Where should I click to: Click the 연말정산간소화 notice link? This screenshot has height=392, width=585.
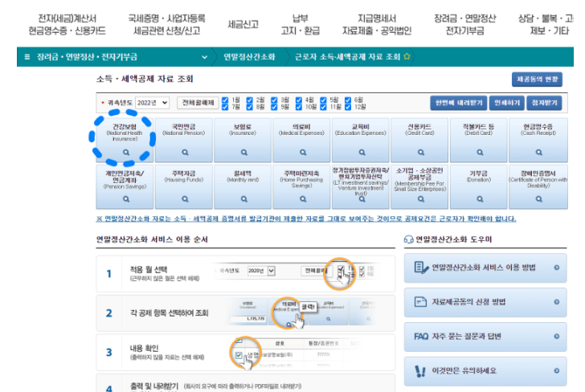306,218
